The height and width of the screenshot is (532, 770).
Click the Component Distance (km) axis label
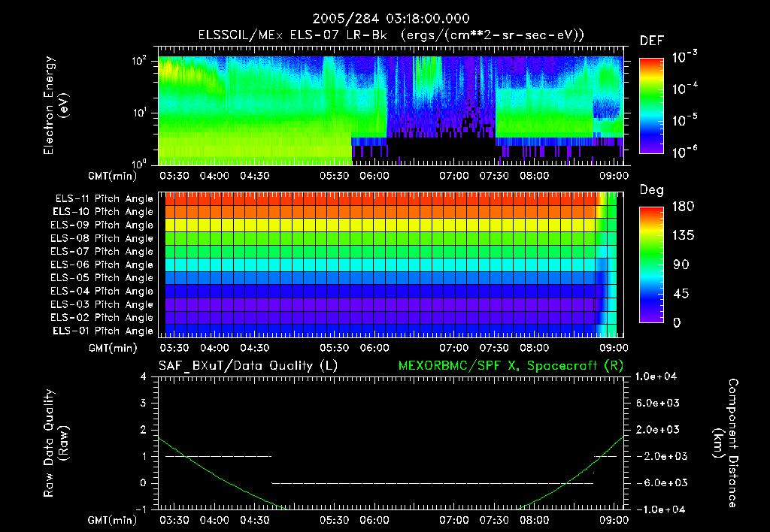coord(726,443)
